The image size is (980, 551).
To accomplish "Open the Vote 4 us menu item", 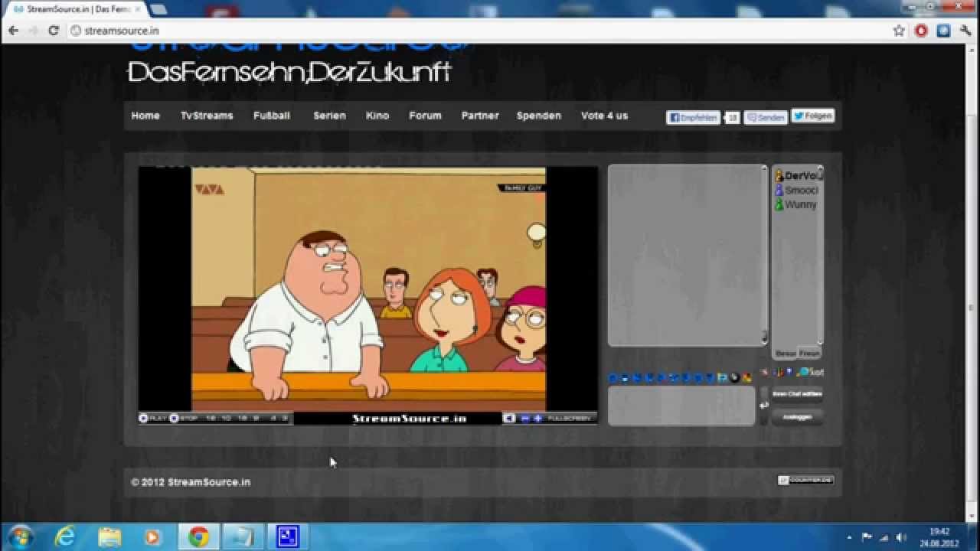I will pyautogui.click(x=604, y=116).
